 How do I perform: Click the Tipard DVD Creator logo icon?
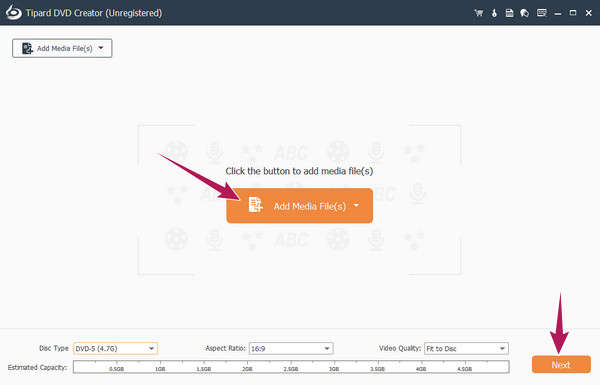[x=14, y=13]
